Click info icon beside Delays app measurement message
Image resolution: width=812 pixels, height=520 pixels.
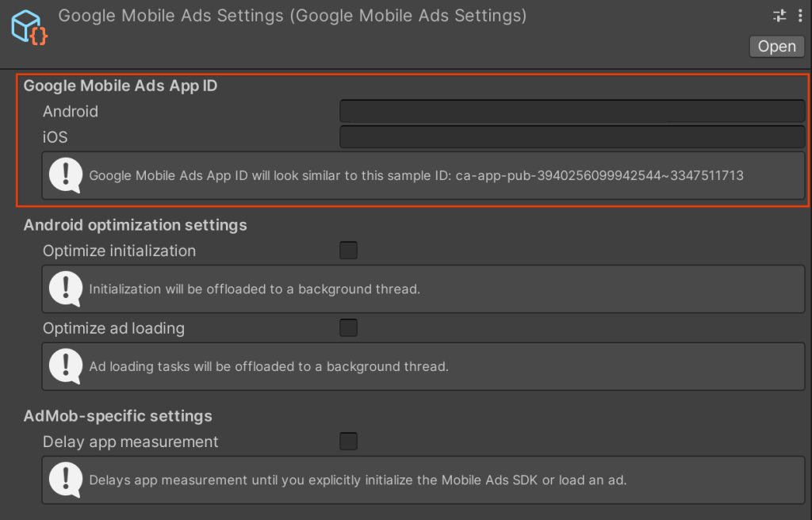[x=66, y=480]
